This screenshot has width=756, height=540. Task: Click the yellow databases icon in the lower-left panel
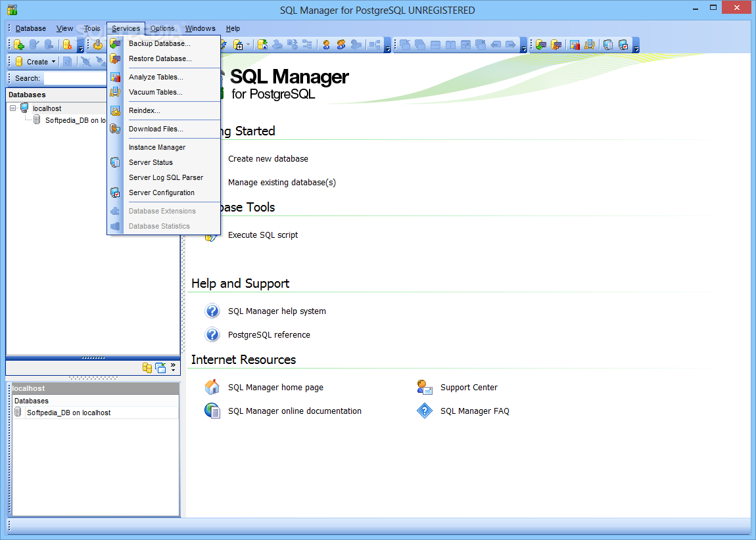147,367
